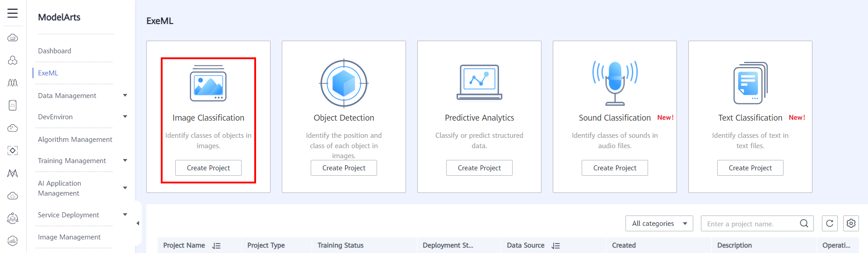This screenshot has width=868, height=253.
Task: Sort projects by Data Source
Action: [555, 246]
